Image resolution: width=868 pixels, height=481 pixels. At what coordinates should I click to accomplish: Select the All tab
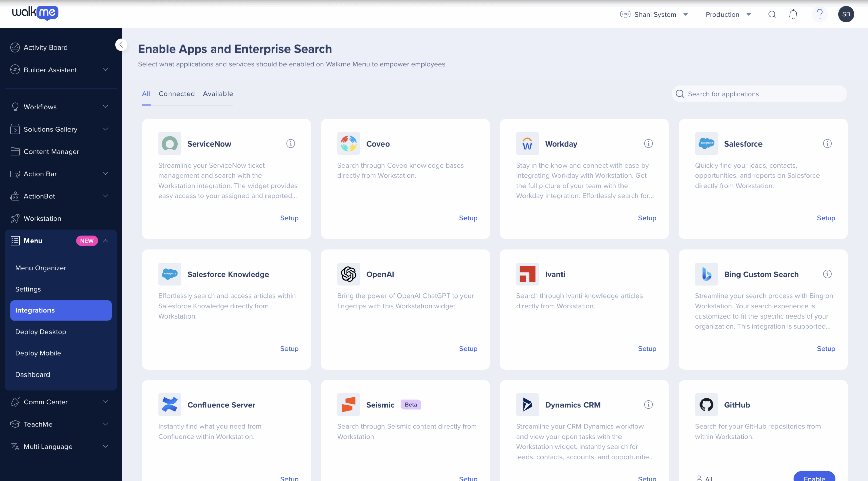(146, 94)
